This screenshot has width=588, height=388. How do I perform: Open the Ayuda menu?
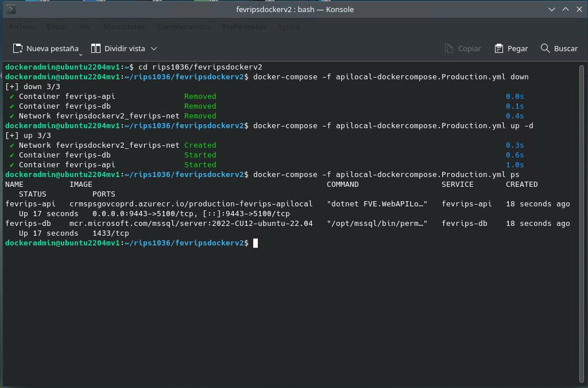pyautogui.click(x=288, y=26)
